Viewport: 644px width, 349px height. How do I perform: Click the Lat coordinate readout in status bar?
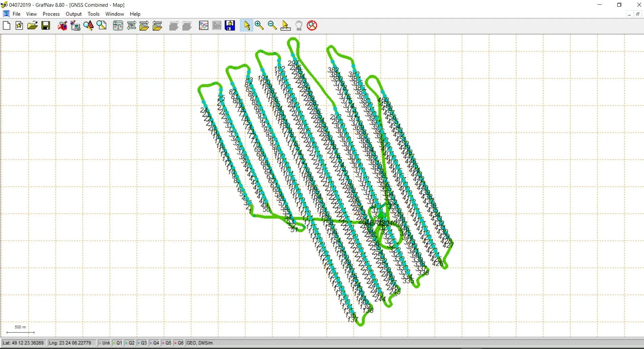23,343
